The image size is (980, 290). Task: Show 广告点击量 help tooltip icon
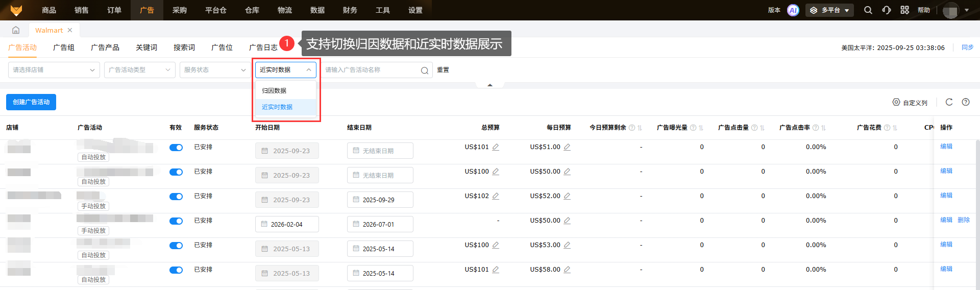(x=754, y=128)
